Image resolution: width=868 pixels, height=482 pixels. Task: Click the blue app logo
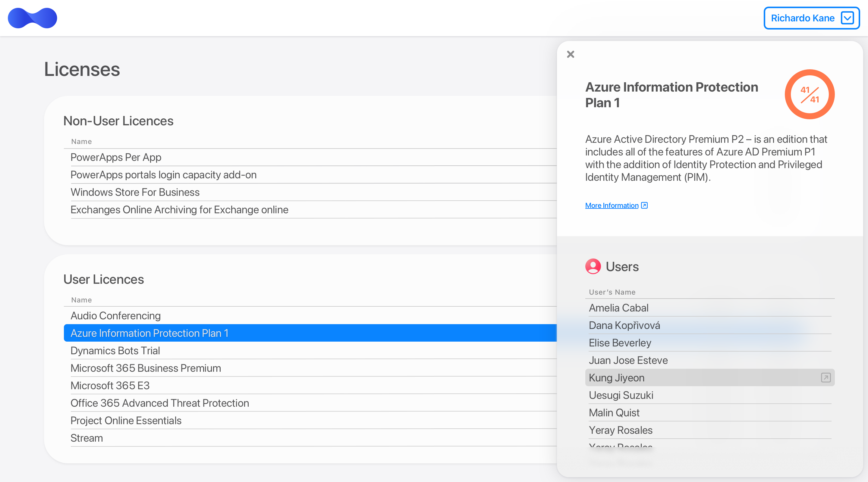(32, 18)
